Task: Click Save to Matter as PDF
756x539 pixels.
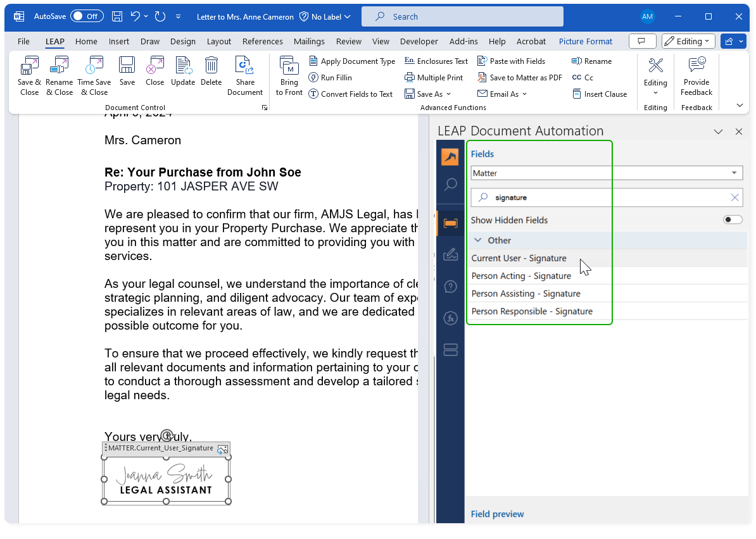Action: pyautogui.click(x=519, y=77)
